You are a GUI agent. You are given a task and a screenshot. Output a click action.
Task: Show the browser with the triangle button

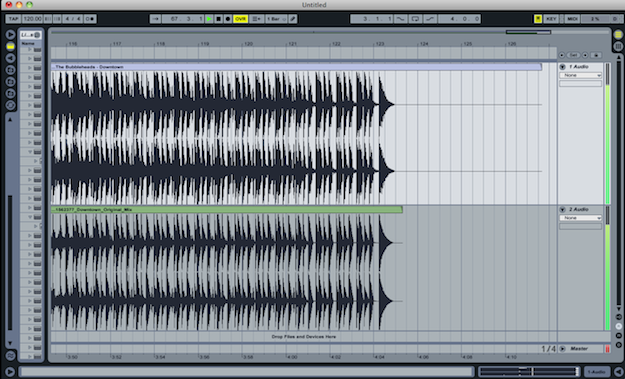click(10, 35)
